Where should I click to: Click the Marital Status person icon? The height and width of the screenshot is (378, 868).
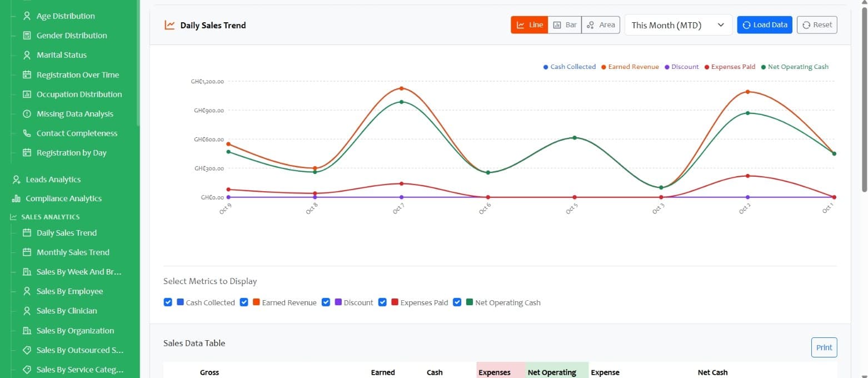pyautogui.click(x=27, y=55)
